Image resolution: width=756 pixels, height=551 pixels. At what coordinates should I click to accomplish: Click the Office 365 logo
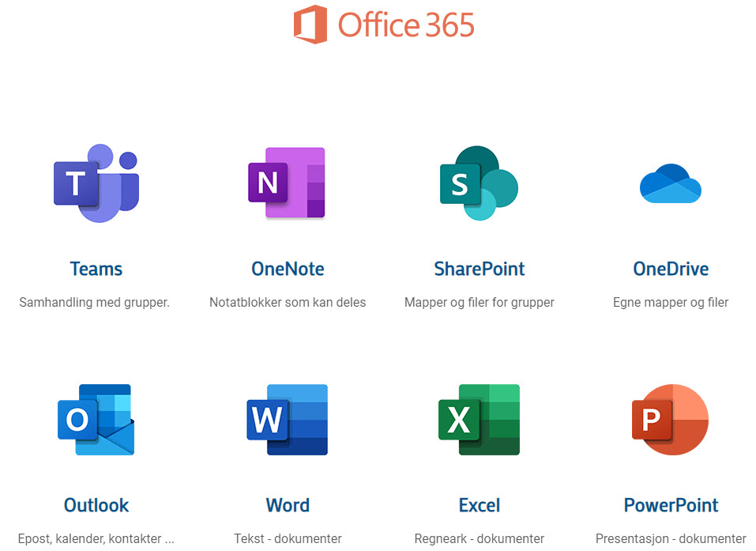pos(384,25)
